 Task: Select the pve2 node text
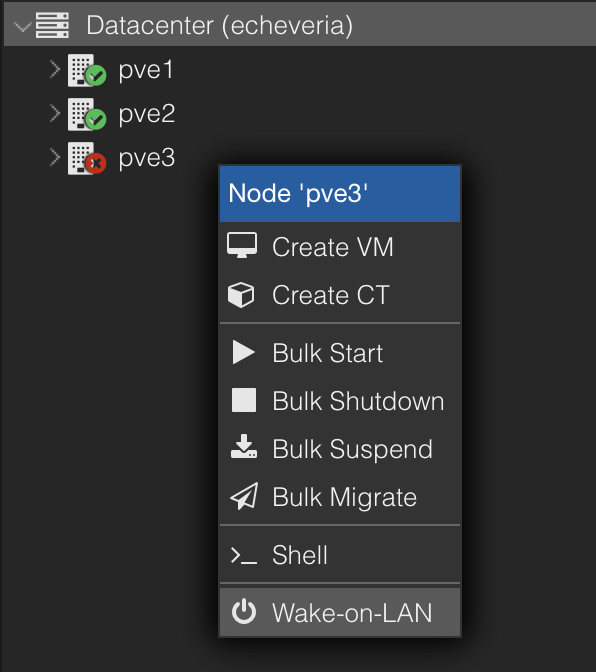point(147,114)
